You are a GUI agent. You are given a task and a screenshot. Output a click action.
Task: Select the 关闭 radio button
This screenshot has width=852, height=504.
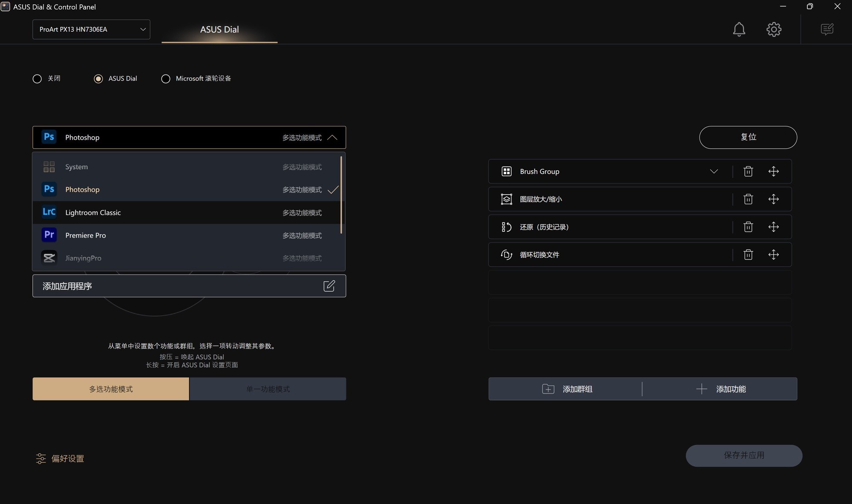pos(37,79)
